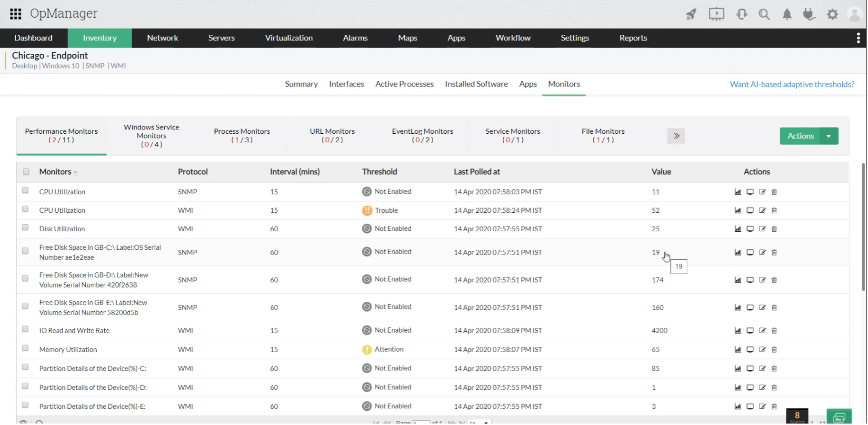Delete Partition Details C monitor
Viewport: 868px width, 425px height.
(774, 369)
